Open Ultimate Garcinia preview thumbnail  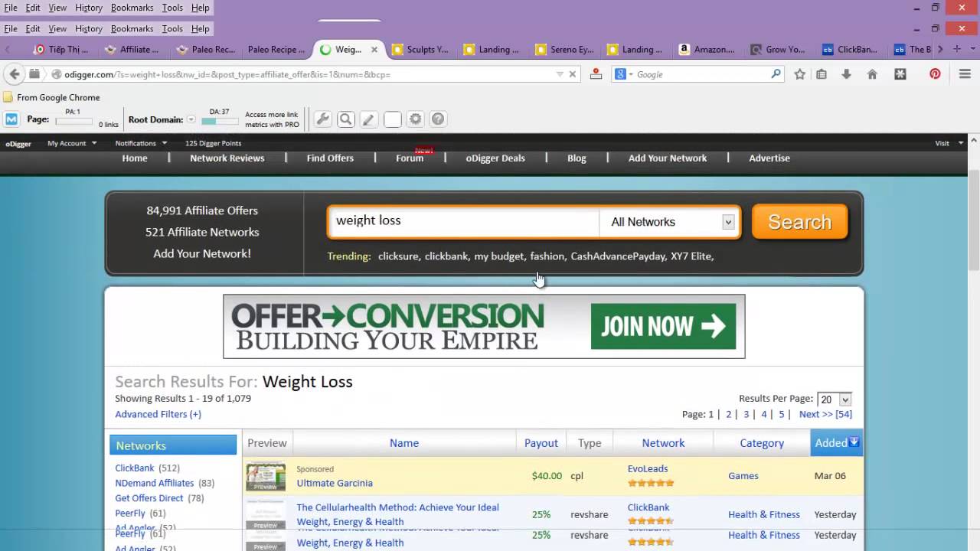point(265,476)
